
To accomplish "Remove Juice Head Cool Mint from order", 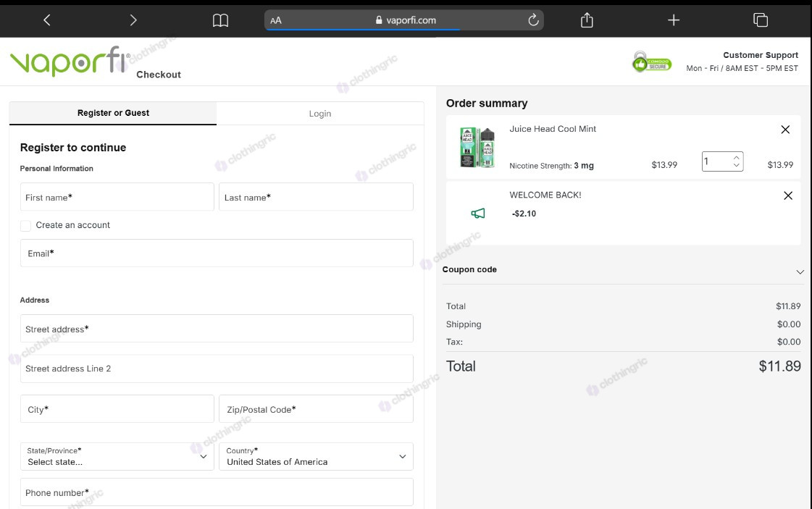I will click(x=785, y=130).
